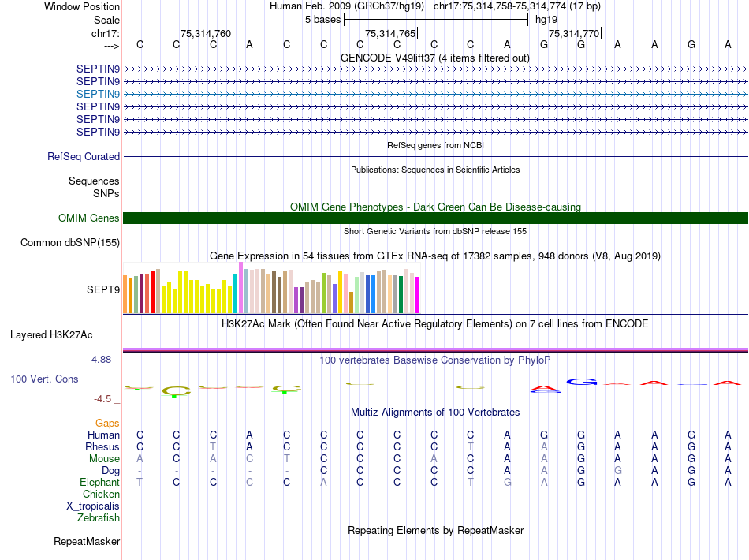Image resolution: width=749 pixels, height=560 pixels.
Task: Select the Rhesus species alignment label
Action: [x=102, y=447]
